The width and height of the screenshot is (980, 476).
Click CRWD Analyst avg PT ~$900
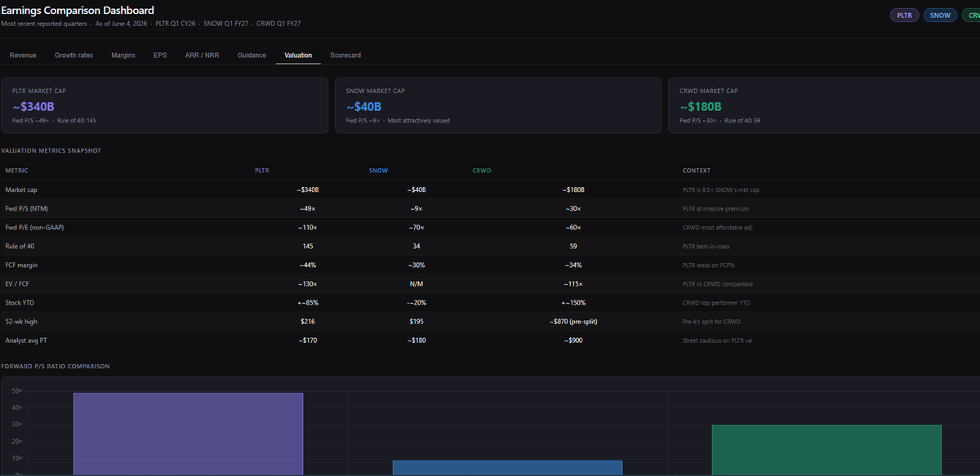(x=573, y=340)
